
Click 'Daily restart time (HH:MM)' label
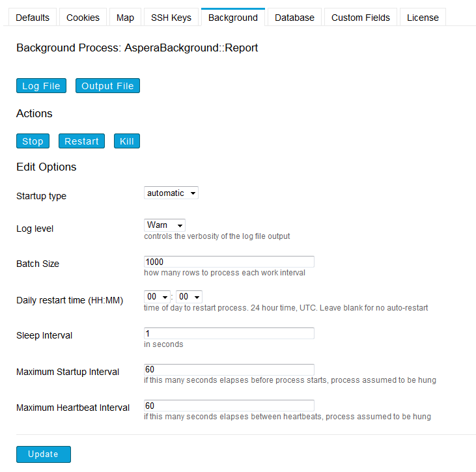70,300
